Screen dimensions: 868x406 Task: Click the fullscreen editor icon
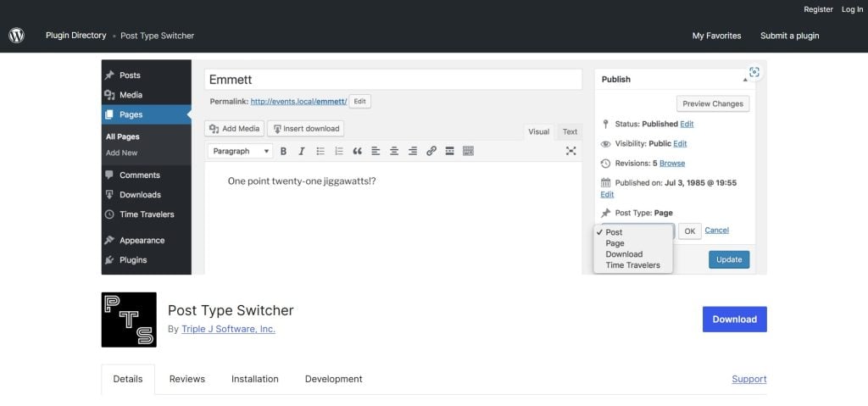[570, 151]
